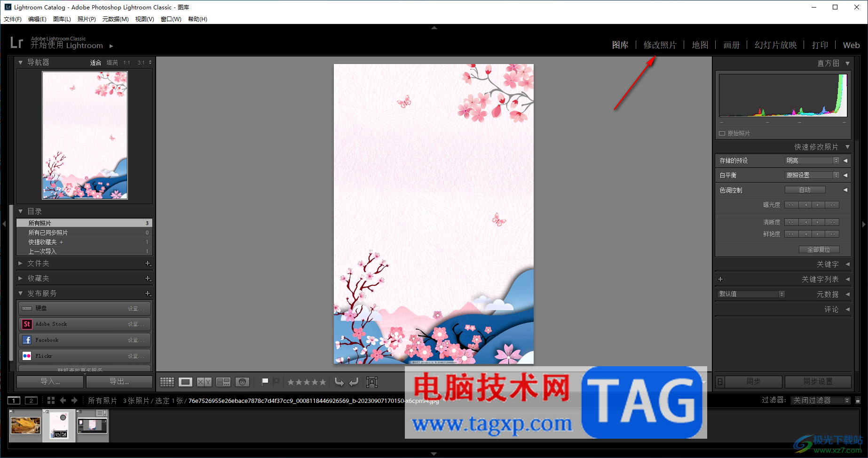Open White Balance dropdown
Viewport: 868px width, 458px height.
813,175
